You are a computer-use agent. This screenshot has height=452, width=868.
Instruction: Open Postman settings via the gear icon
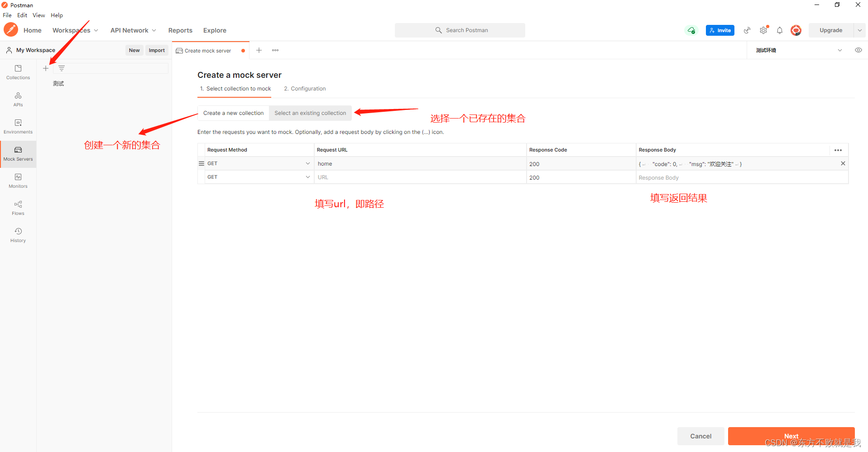point(763,30)
